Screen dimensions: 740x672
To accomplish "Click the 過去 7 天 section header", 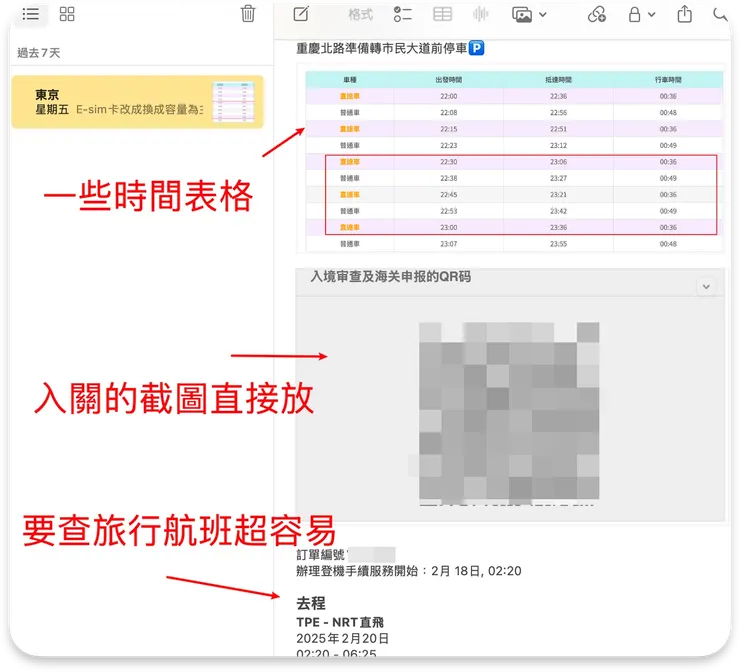I will (x=39, y=53).
